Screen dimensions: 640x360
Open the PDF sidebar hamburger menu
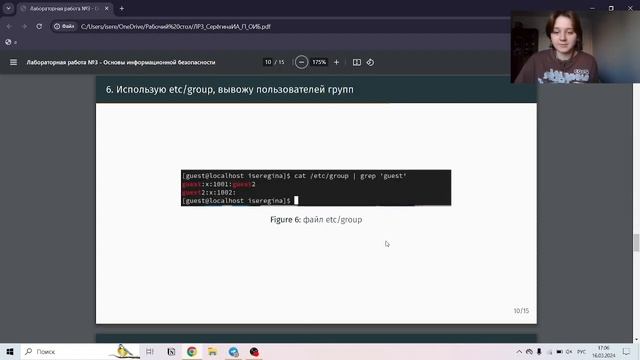tap(13, 62)
